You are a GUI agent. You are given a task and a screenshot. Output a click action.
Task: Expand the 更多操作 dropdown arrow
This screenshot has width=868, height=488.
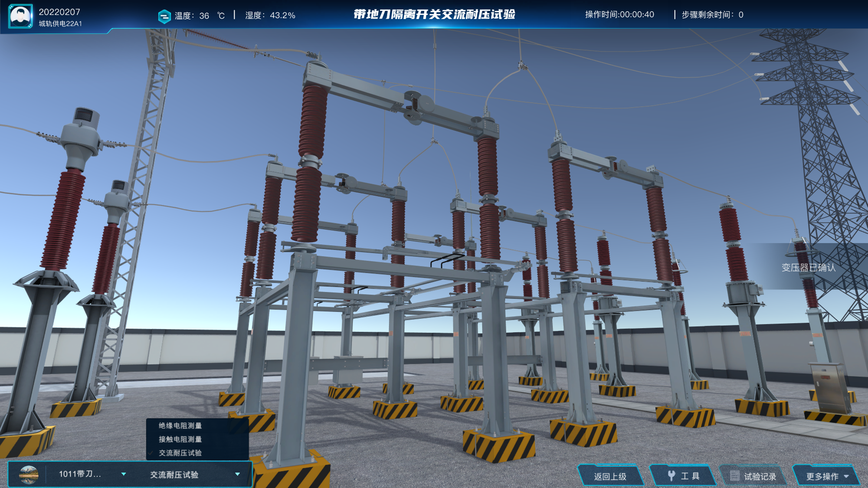coord(846,476)
